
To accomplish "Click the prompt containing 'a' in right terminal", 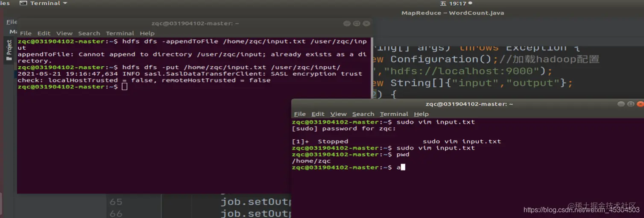I will point(348,167).
